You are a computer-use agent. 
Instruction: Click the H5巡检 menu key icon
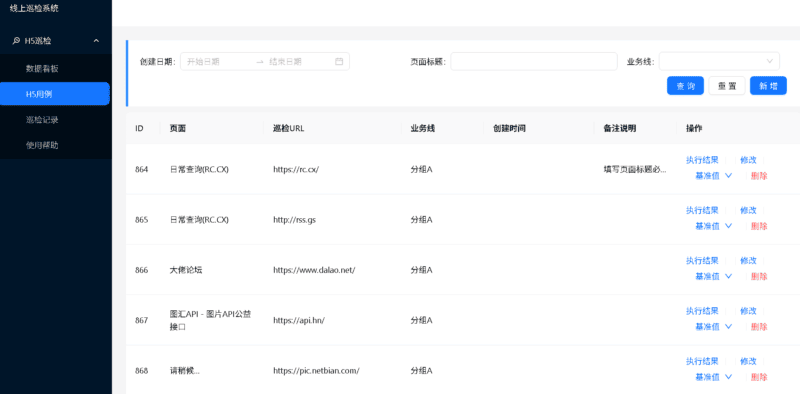point(16,41)
